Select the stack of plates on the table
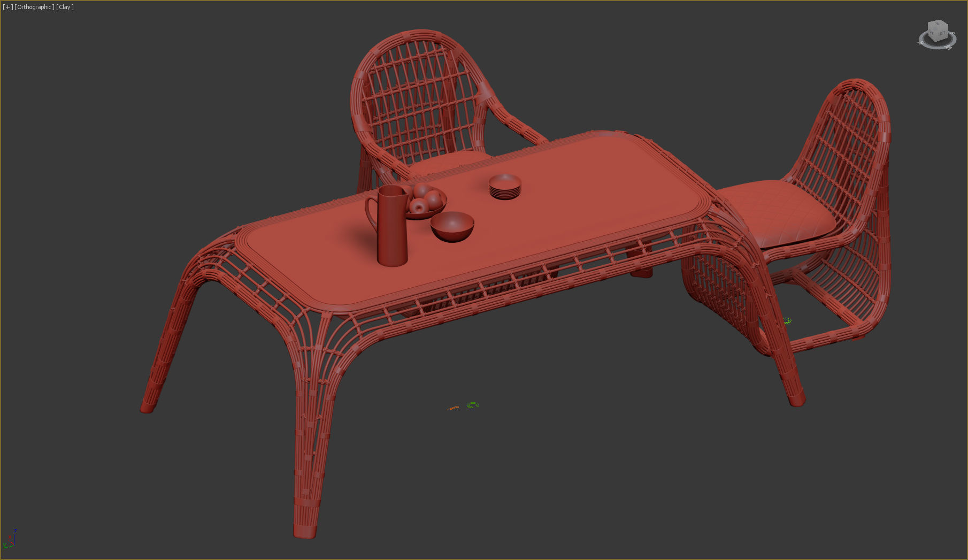This screenshot has height=560, width=968. 505,186
